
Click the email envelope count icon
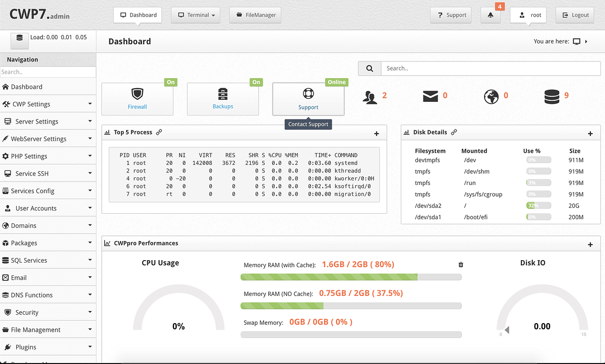point(431,96)
